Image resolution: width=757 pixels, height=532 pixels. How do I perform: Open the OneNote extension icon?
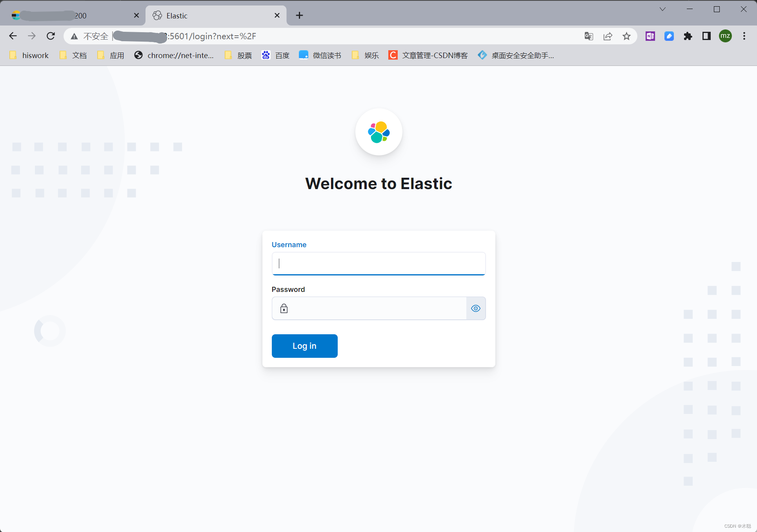(650, 36)
